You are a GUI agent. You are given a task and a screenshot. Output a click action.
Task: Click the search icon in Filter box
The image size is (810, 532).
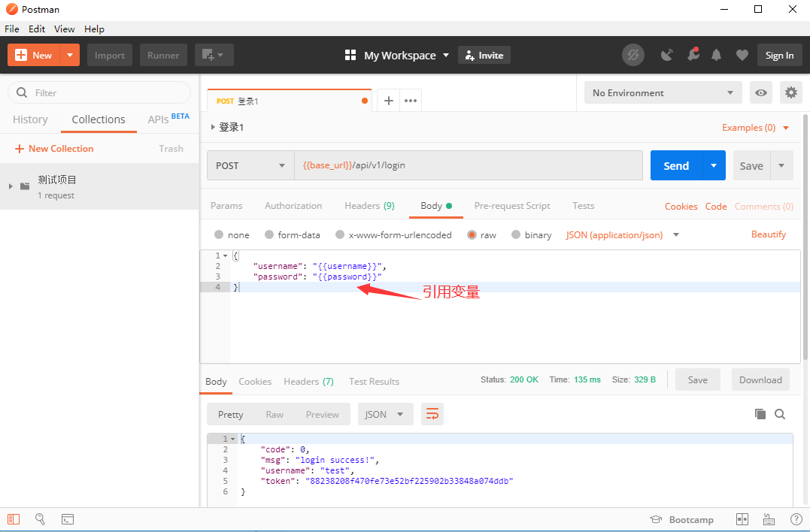22,93
